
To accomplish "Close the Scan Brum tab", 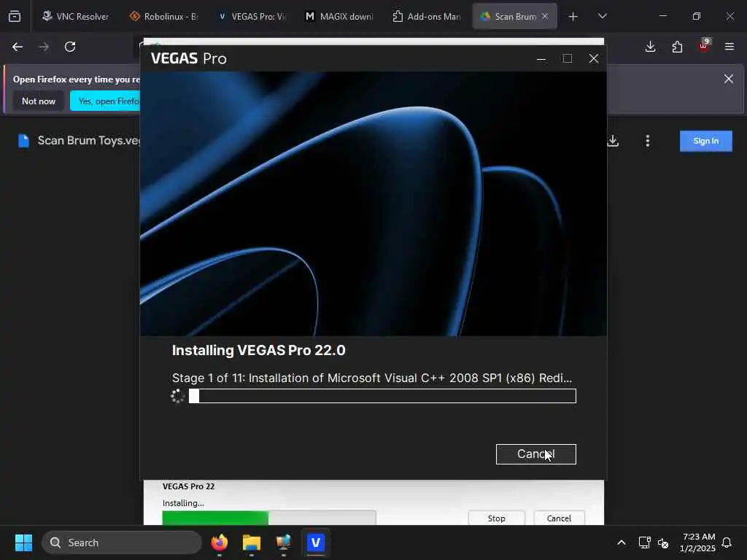I will 545,16.
